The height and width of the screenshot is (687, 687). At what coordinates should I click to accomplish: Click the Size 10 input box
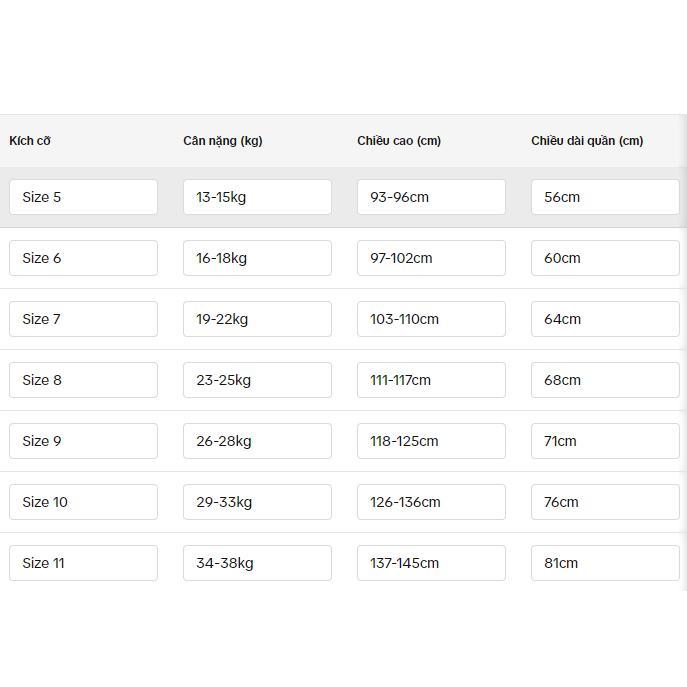[x=83, y=502]
